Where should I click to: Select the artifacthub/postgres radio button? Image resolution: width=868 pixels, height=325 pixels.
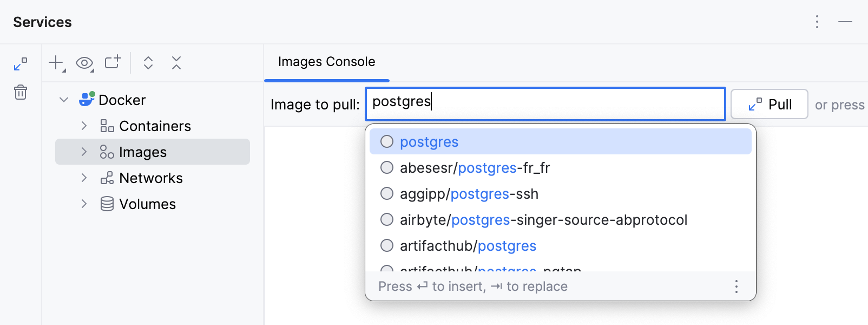[x=387, y=245]
